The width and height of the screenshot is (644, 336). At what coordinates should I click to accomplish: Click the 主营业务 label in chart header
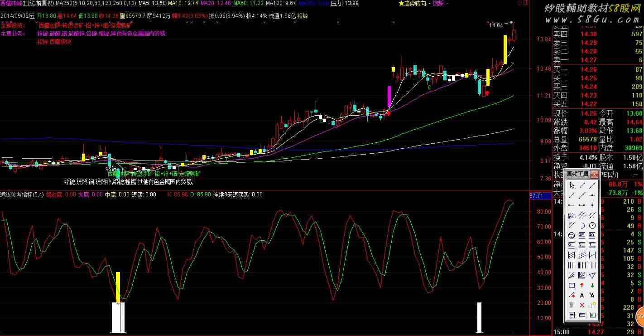click(13, 33)
